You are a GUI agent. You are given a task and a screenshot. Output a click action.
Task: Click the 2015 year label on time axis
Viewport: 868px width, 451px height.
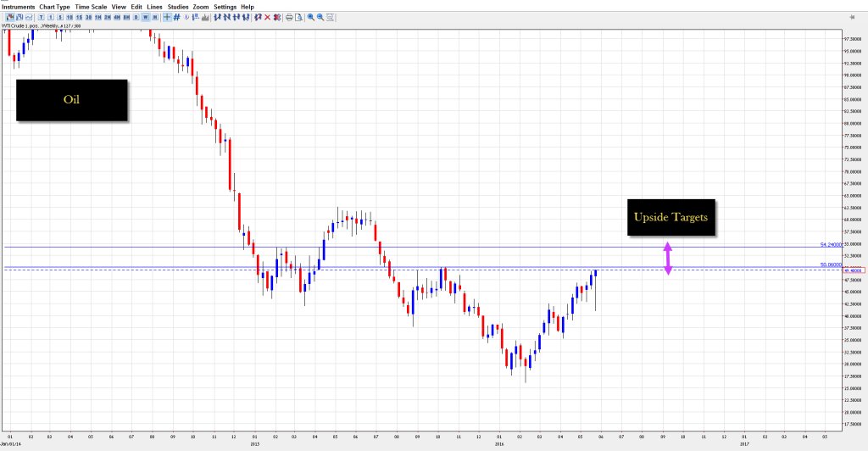tap(254, 444)
